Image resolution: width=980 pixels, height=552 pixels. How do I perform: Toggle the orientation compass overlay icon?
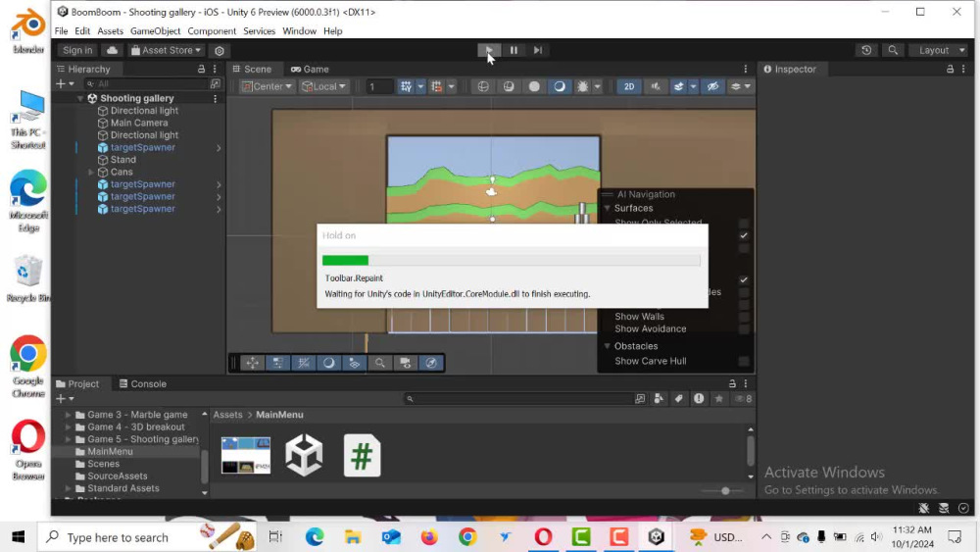[x=430, y=363]
